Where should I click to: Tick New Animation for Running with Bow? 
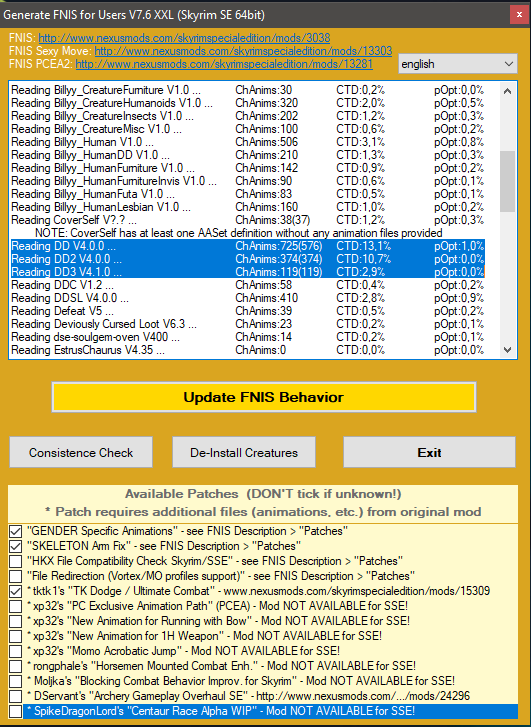click(16, 621)
